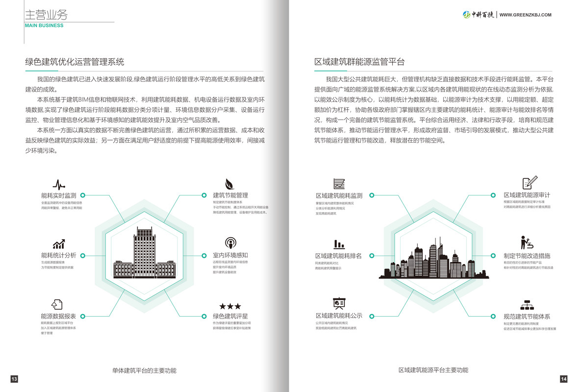Click the ranking bars icon above 区域建筑能耗排名

[339, 244]
